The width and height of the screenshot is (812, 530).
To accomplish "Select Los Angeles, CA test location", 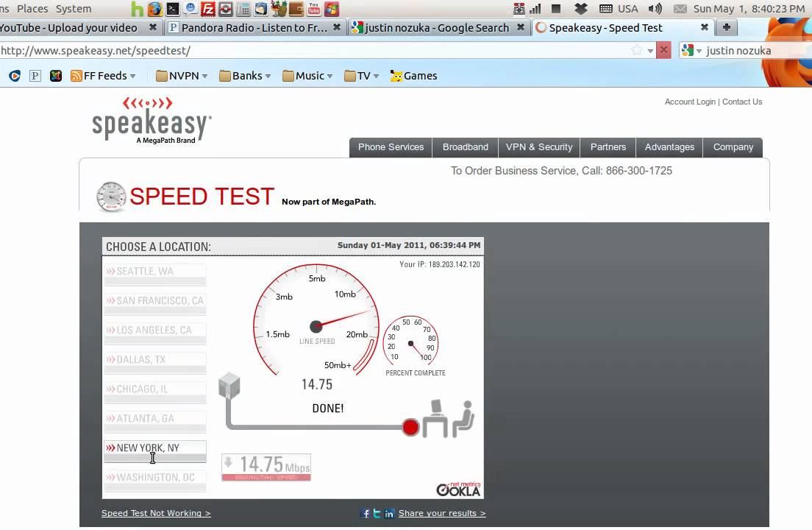I will click(155, 333).
